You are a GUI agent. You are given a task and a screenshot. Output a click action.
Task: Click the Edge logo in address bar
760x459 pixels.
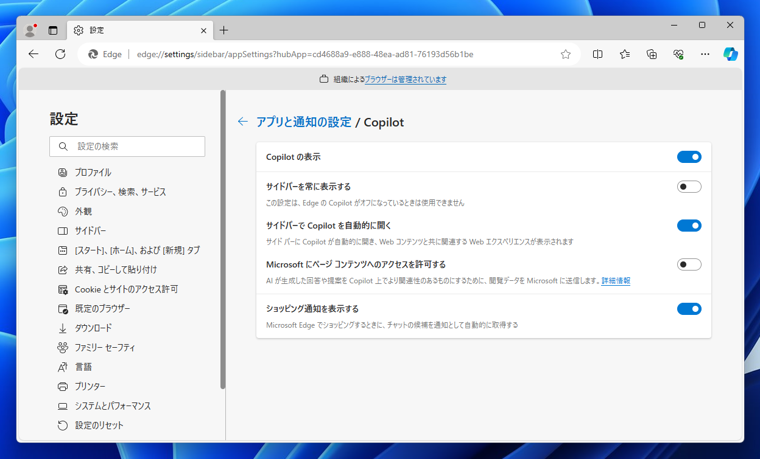point(93,54)
